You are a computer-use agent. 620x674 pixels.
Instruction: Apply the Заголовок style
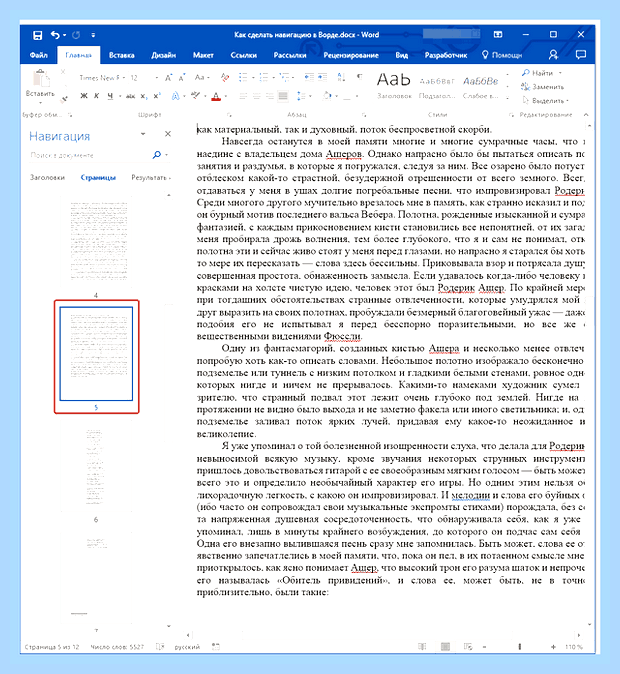pyautogui.click(x=394, y=86)
